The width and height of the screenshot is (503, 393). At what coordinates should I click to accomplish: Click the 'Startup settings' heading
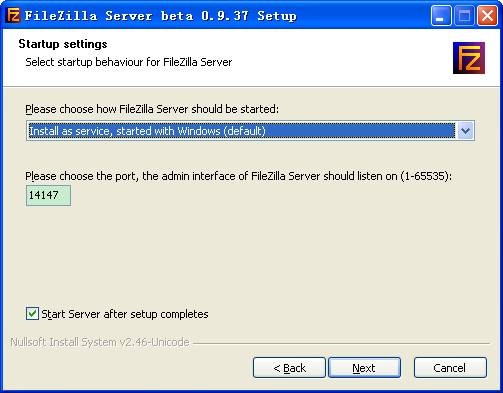tap(63, 44)
